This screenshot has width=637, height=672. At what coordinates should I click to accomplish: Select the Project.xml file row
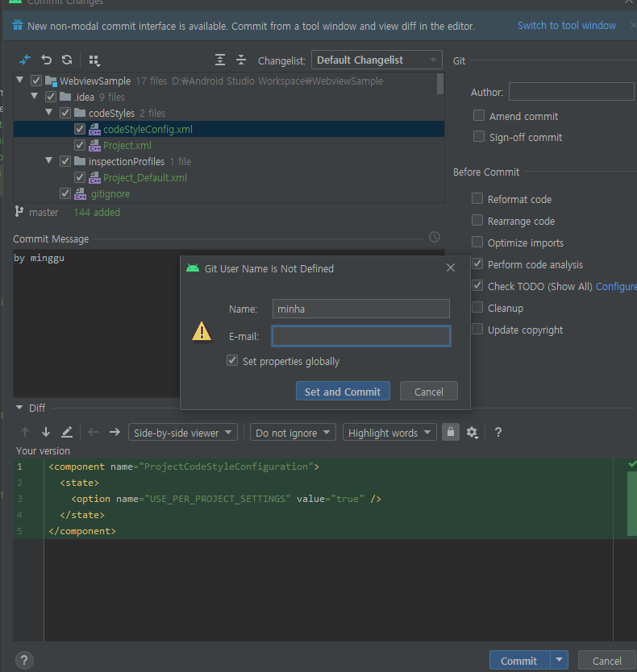(229, 146)
